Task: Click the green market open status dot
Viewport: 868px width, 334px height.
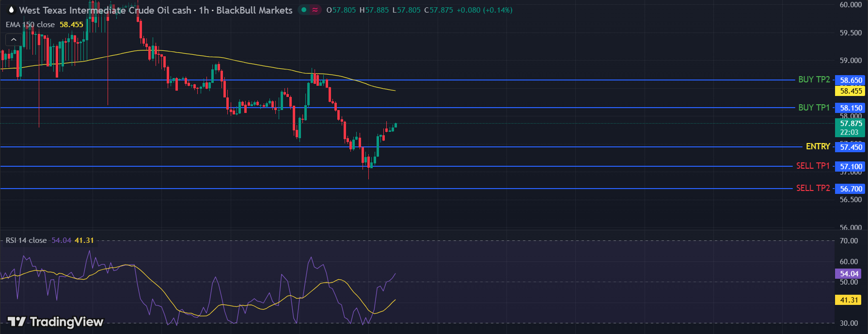Action: [x=304, y=10]
